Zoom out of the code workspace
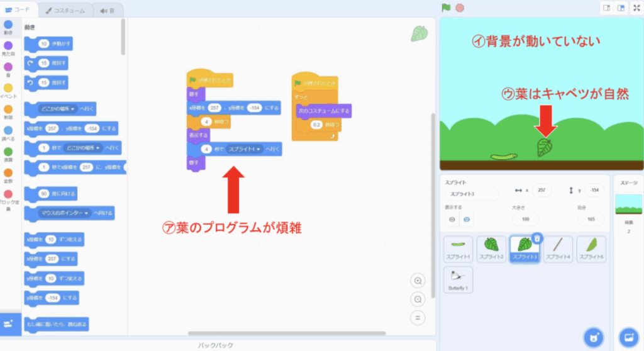 (x=416, y=299)
